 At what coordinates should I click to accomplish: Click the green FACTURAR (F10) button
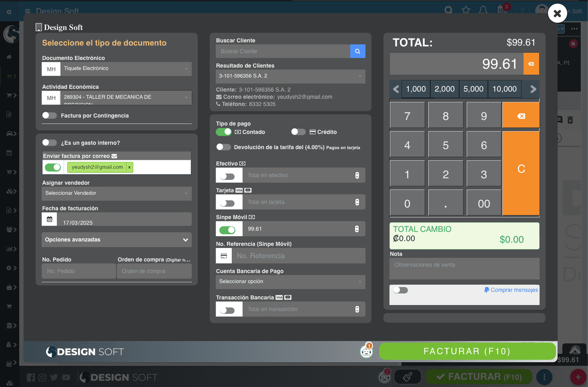point(467,351)
